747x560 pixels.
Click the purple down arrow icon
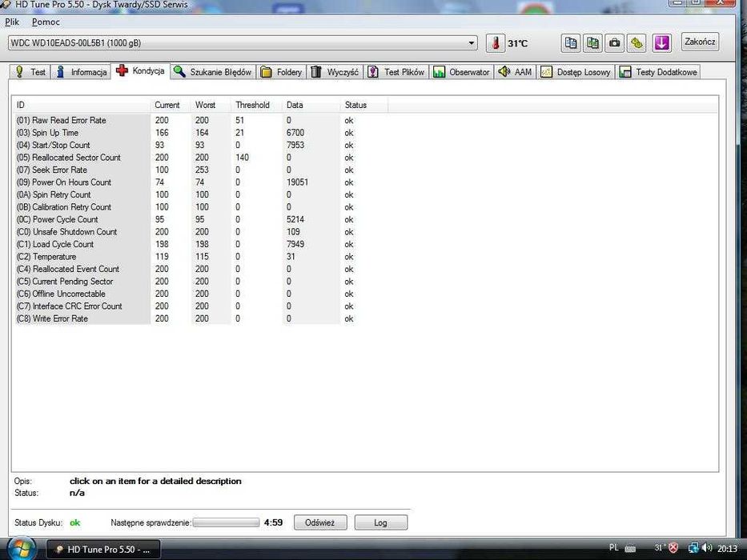(x=661, y=43)
